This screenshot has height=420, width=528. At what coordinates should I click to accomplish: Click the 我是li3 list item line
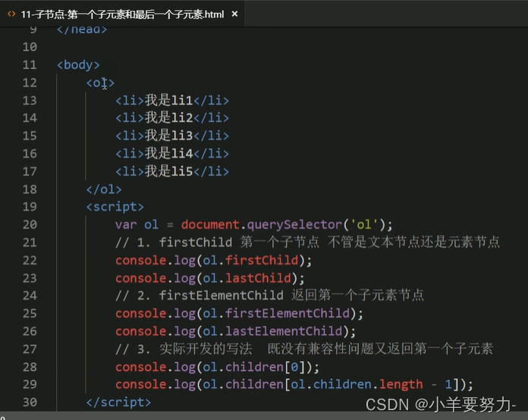[172, 136]
